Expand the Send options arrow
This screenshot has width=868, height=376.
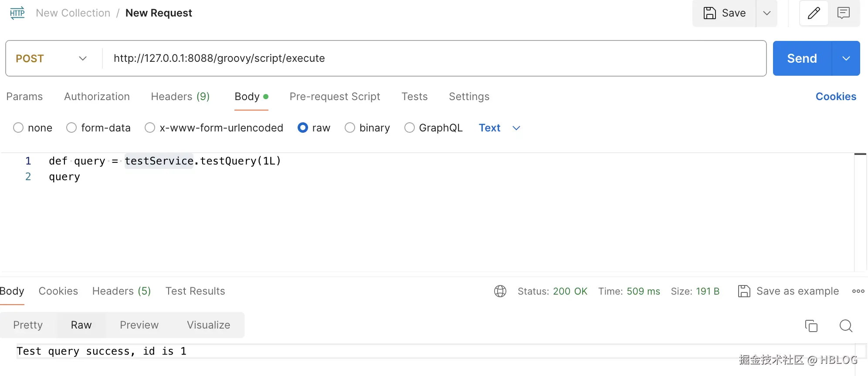point(846,58)
